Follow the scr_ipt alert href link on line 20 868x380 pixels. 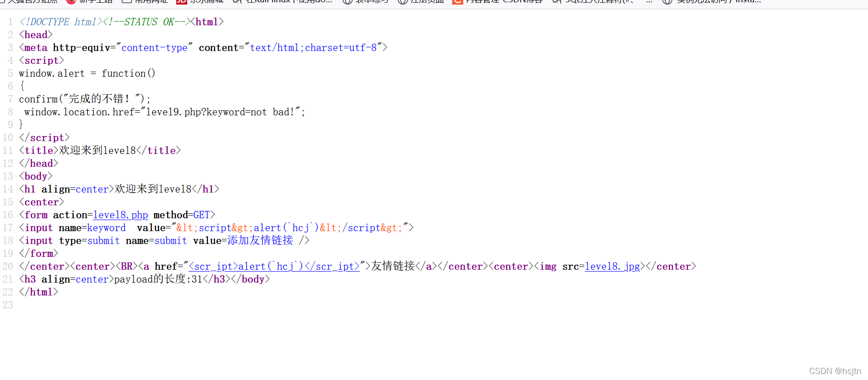(274, 267)
